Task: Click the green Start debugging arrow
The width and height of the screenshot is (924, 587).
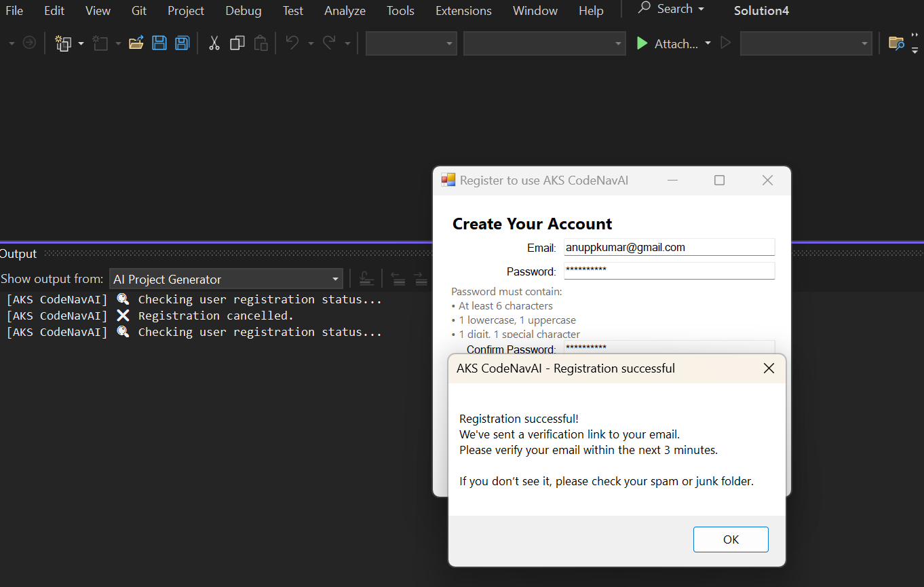Action: 642,43
